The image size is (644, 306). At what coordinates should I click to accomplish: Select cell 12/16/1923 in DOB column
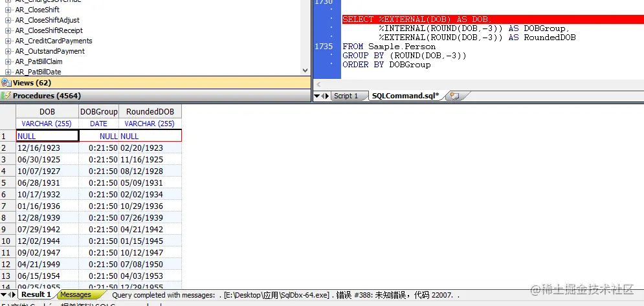click(x=47, y=148)
